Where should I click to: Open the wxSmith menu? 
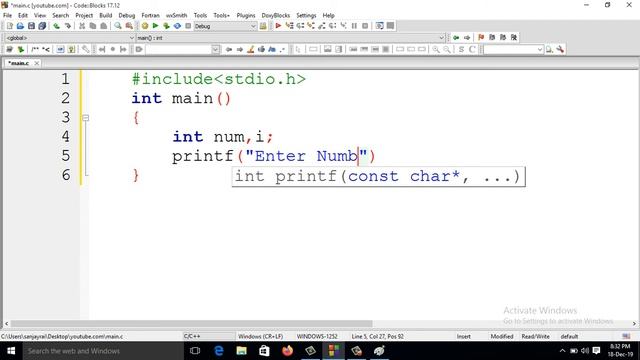click(176, 15)
